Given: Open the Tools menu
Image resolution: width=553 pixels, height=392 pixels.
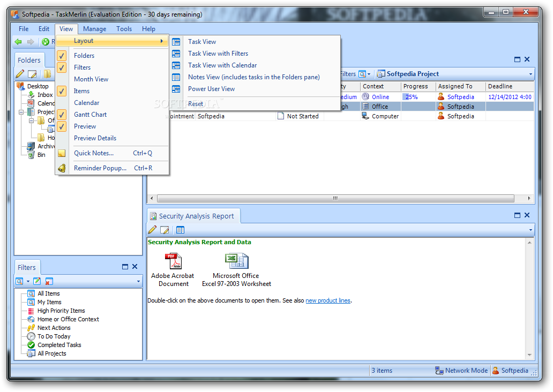Looking at the screenshot, I should [x=124, y=29].
